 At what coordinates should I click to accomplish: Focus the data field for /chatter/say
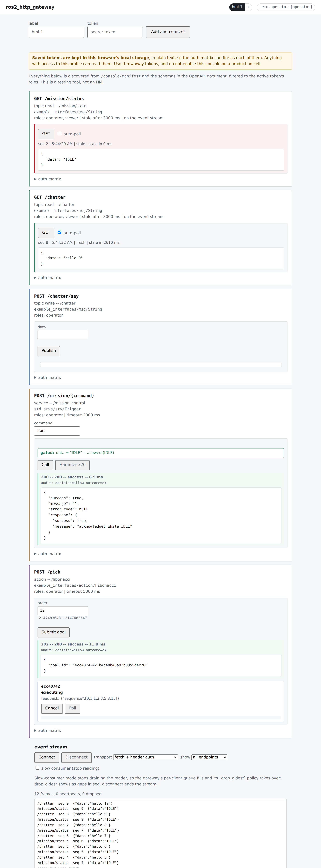[63, 335]
